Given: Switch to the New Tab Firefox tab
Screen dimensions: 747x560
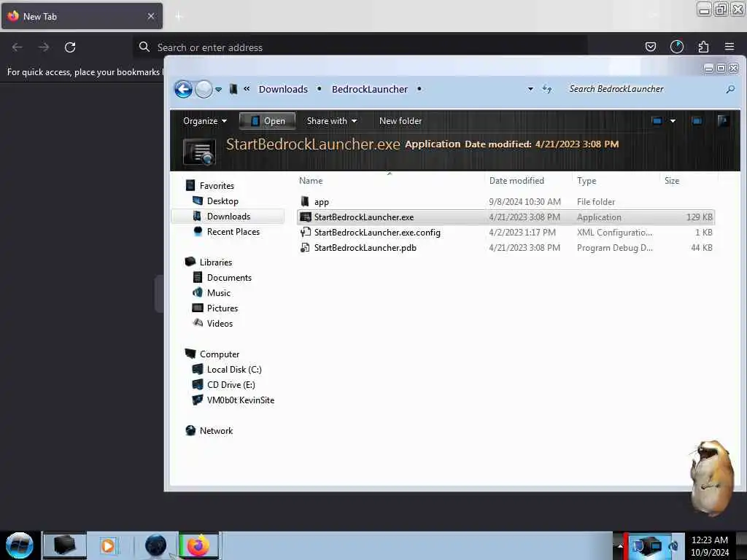Looking at the screenshot, I should click(82, 16).
